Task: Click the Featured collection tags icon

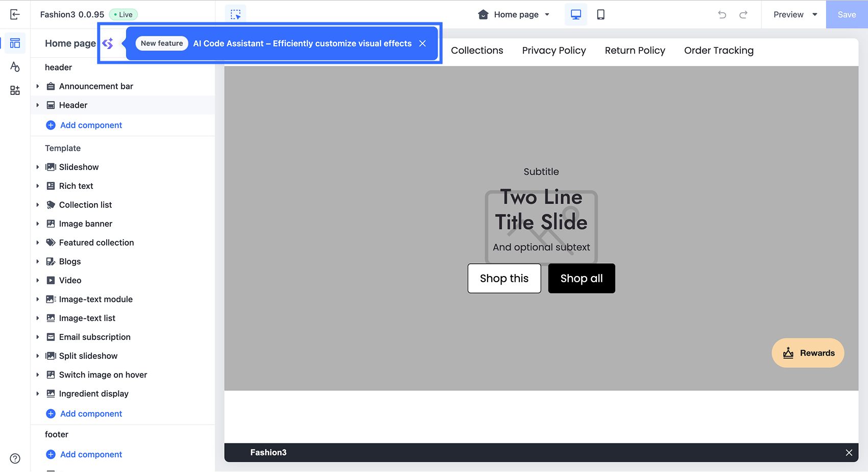Action: (x=51, y=242)
